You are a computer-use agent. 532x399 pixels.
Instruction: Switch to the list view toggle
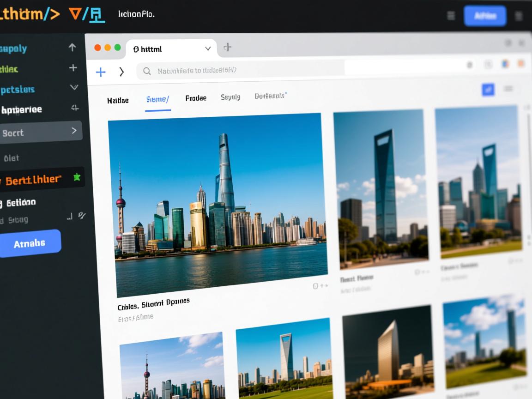pos(508,89)
